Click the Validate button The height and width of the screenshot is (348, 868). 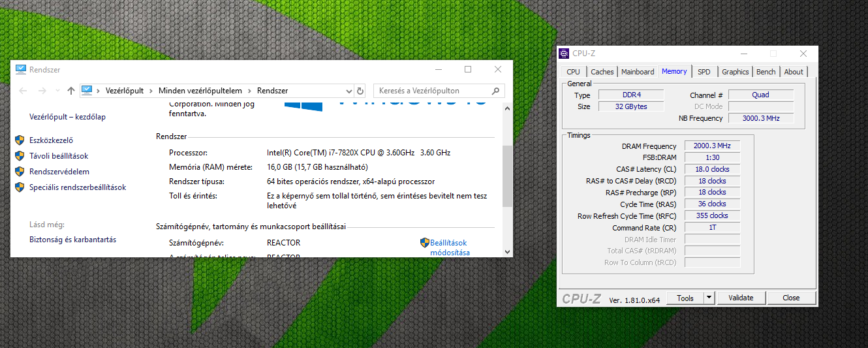point(741,298)
